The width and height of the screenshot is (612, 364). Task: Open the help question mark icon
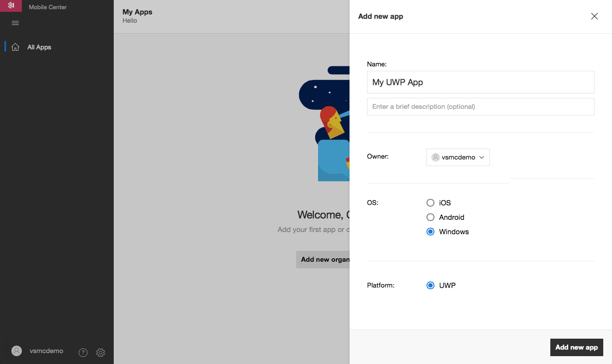pos(83,352)
